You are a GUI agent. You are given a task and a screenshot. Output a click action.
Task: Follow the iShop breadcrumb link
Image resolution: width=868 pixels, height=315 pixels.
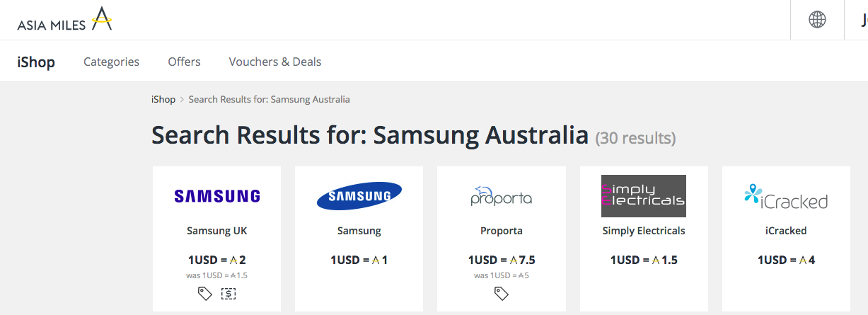click(163, 99)
